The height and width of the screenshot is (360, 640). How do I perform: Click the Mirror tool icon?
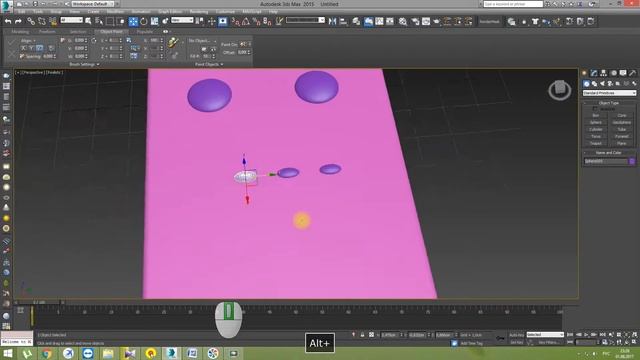click(x=333, y=22)
